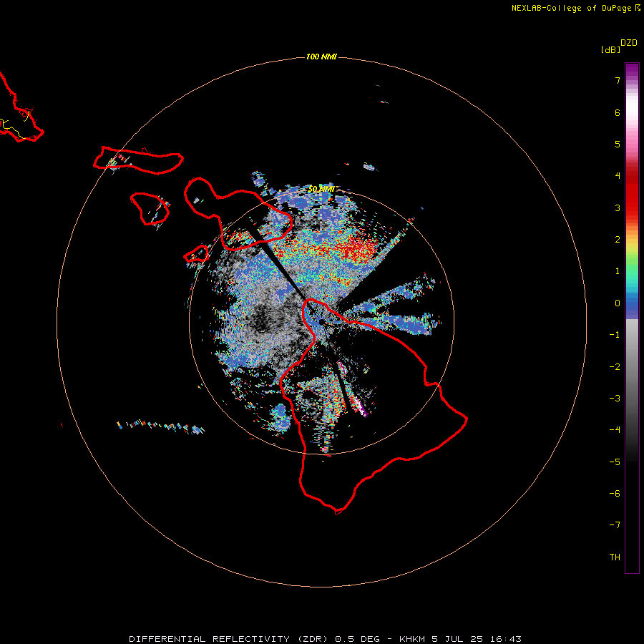Click the Differential Reflectivity title caption
This screenshot has width=644, height=644.
click(x=325, y=639)
